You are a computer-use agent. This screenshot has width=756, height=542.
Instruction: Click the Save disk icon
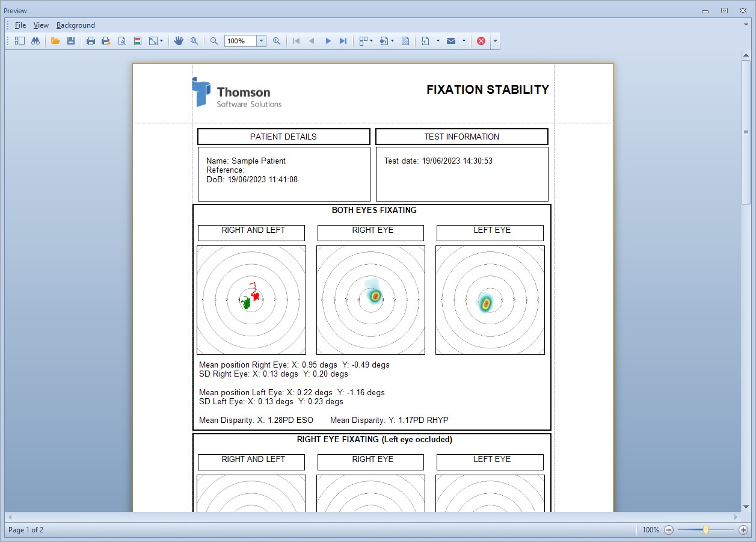pyautogui.click(x=71, y=41)
